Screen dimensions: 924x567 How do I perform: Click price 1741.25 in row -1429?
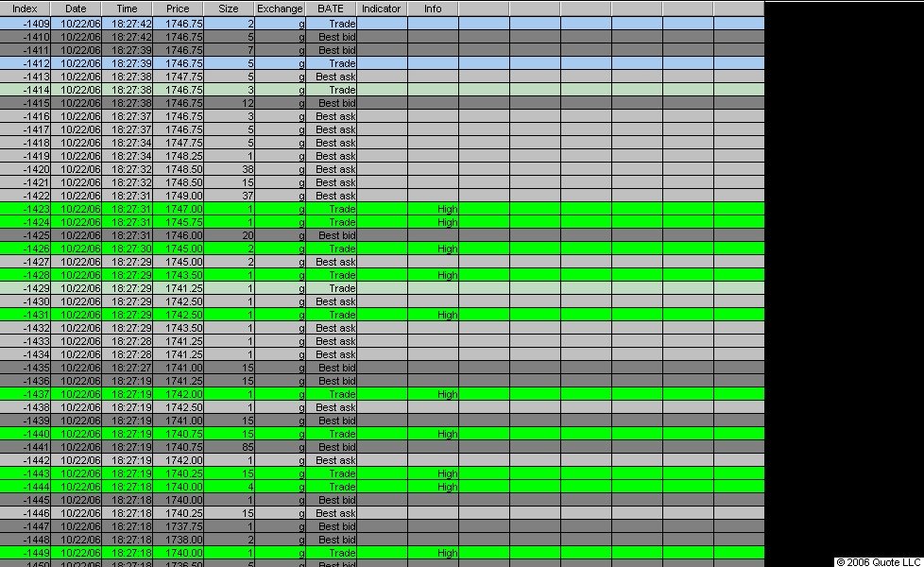(x=178, y=288)
